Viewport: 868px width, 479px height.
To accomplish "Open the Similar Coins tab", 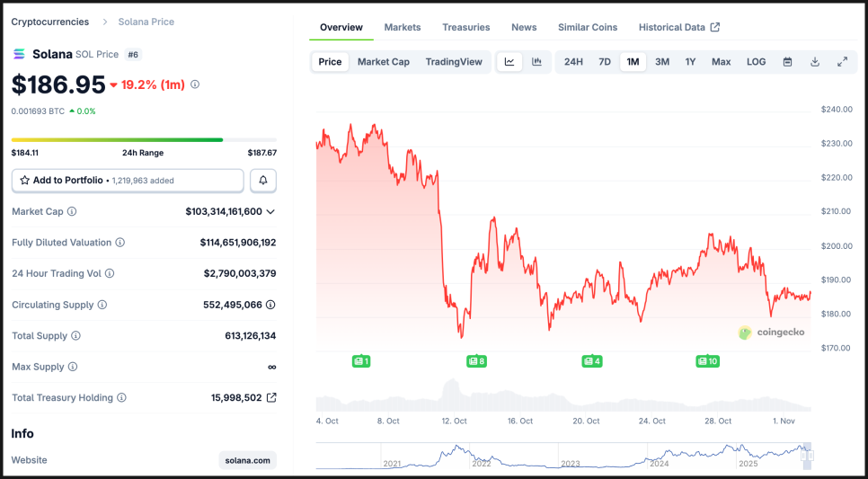I will click(588, 27).
